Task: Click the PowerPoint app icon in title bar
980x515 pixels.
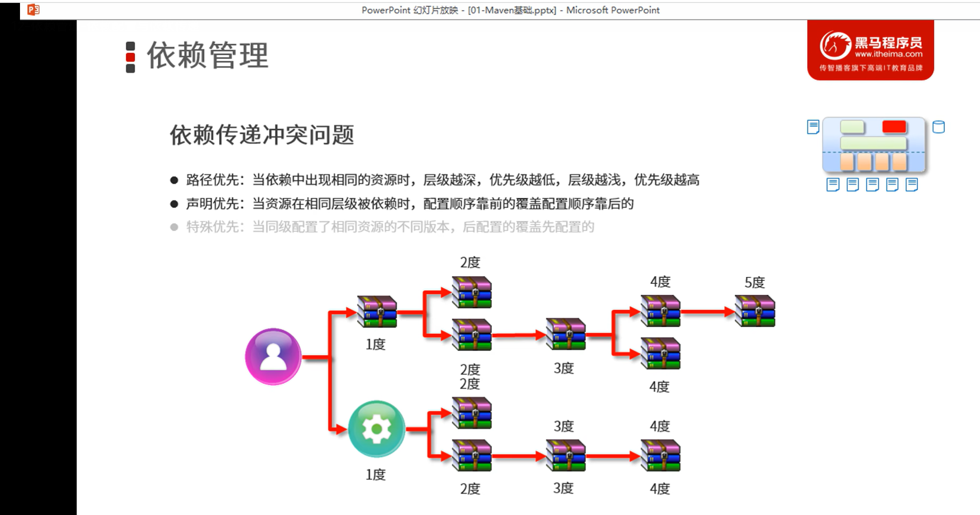Action: 33,10
